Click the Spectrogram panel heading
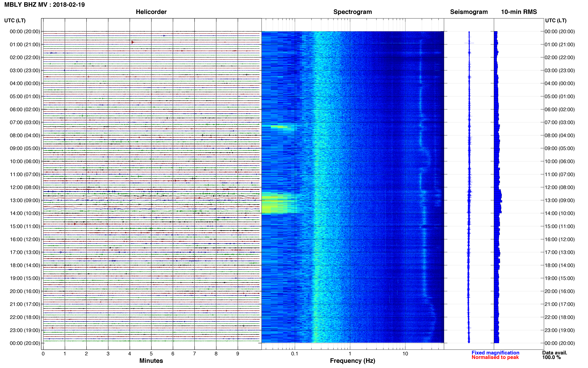The image size is (588, 368). coord(352,12)
